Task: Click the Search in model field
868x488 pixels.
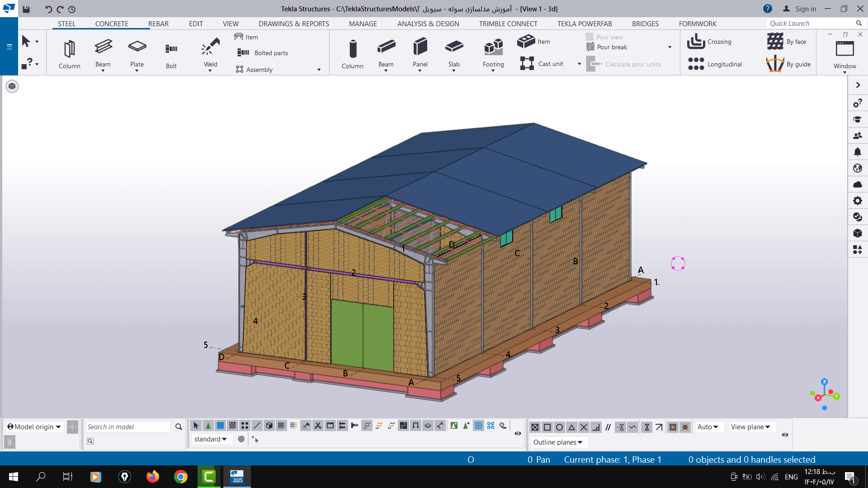Action: point(128,427)
